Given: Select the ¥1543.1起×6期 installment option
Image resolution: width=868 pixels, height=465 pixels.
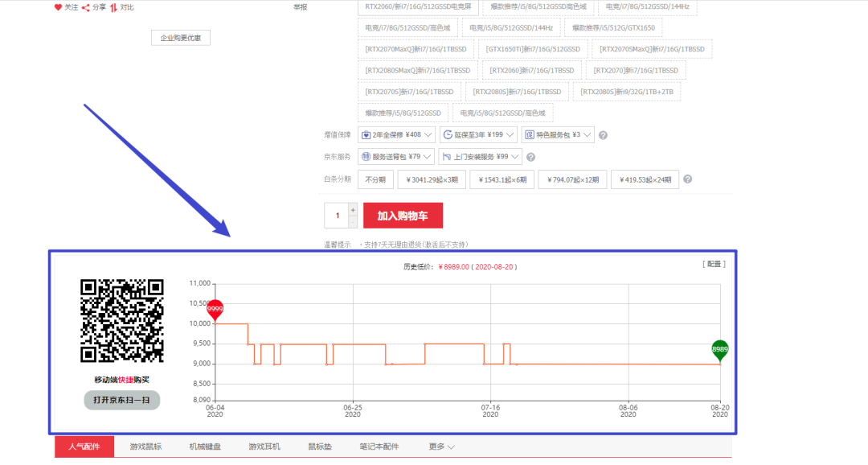Looking at the screenshot, I should (x=502, y=179).
